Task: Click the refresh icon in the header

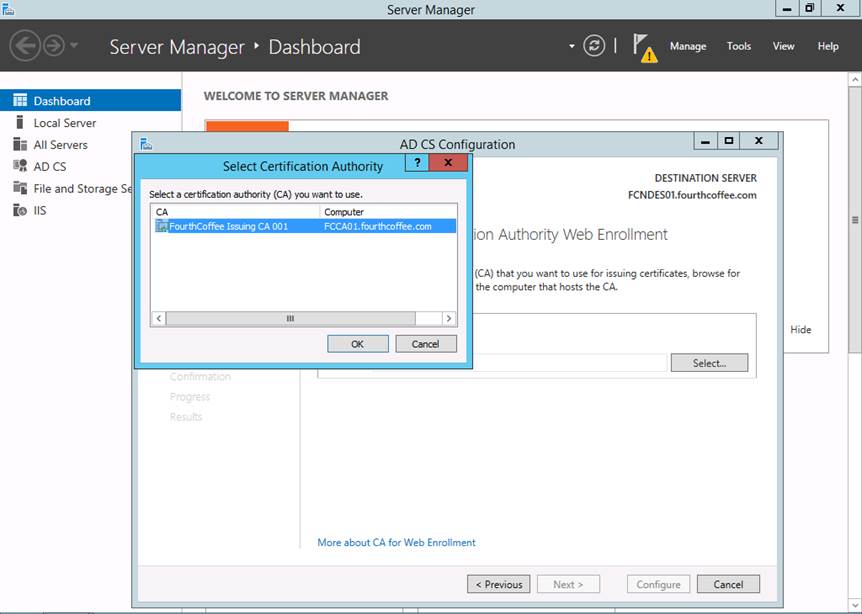Action: pos(594,46)
